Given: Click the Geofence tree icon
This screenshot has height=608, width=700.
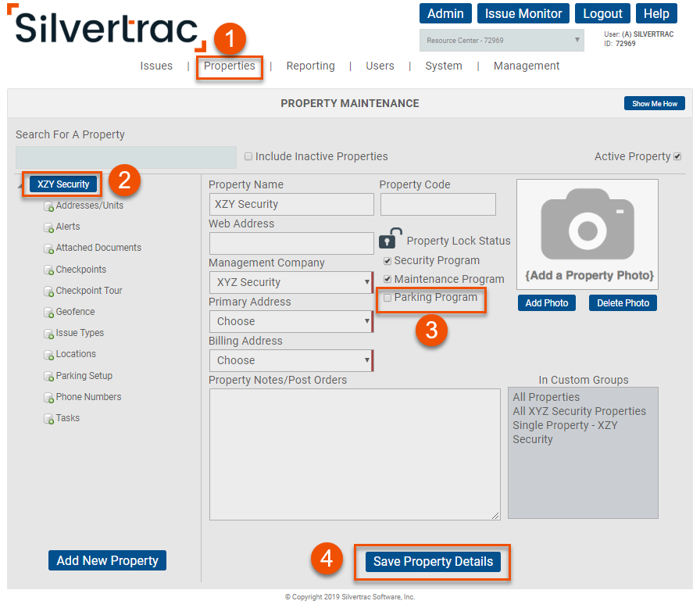Looking at the screenshot, I should 48,312.
